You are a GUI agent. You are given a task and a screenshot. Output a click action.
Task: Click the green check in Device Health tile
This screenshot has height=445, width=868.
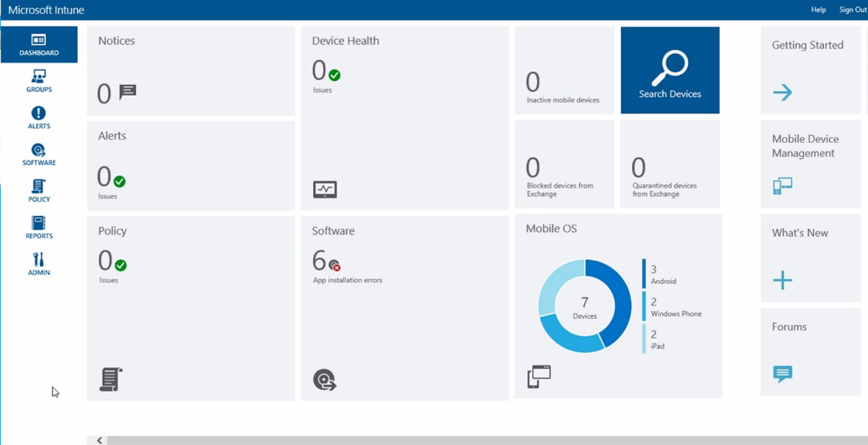[334, 75]
